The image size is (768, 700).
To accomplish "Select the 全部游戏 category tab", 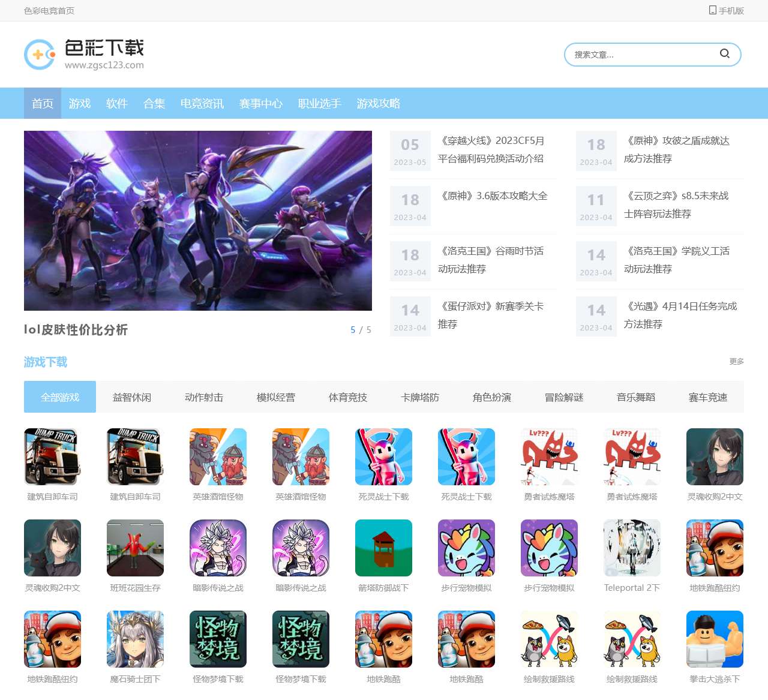I will 60,396.
